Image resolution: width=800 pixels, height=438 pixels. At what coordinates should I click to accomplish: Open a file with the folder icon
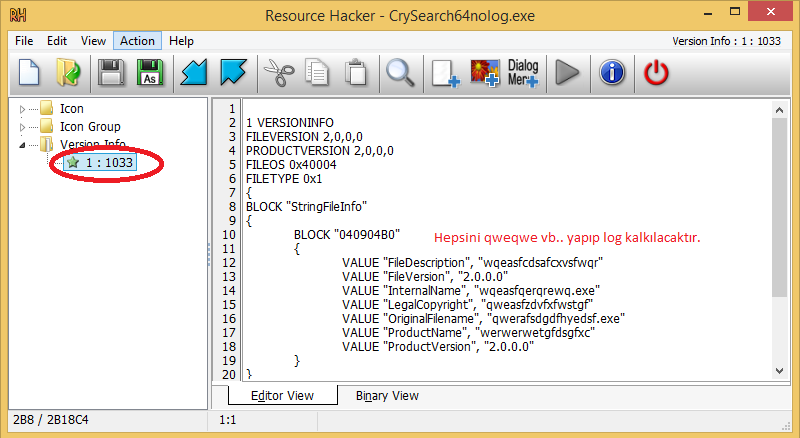pos(68,73)
